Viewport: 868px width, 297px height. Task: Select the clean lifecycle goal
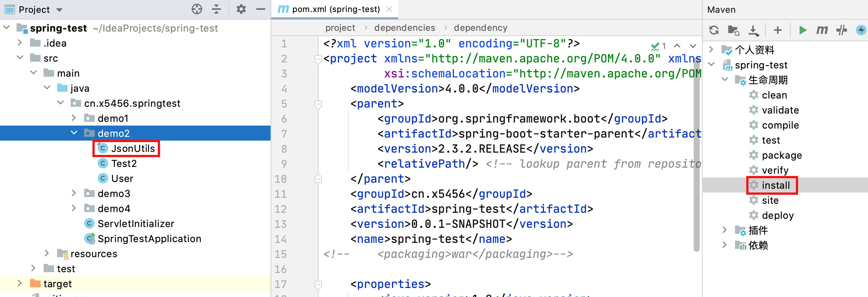pyautogui.click(x=774, y=95)
